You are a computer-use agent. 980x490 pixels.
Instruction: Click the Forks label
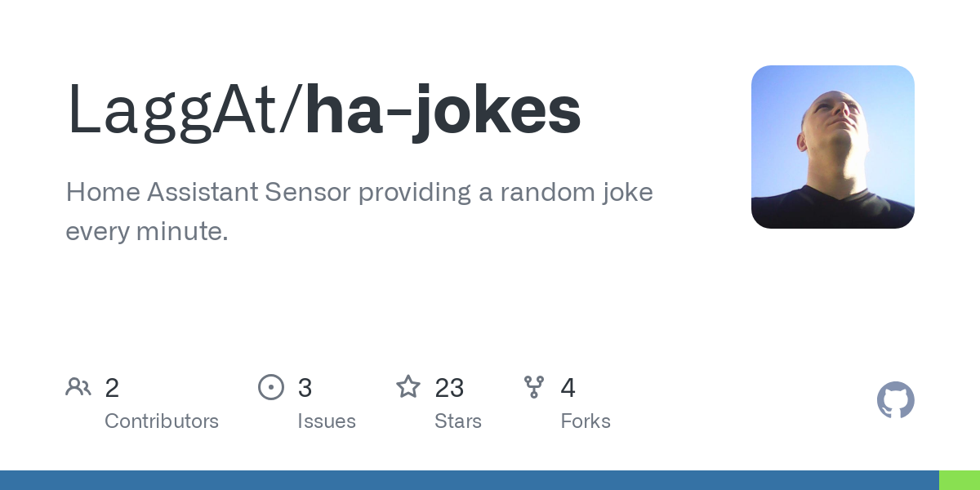click(x=586, y=421)
